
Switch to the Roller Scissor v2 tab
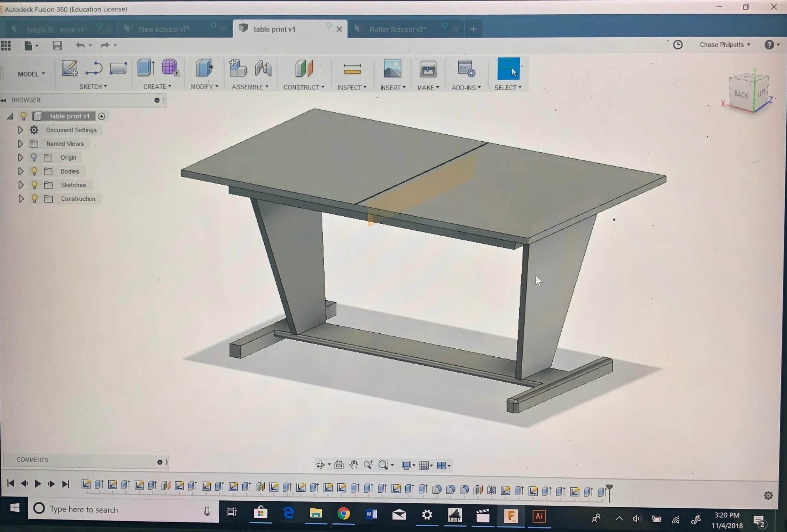397,30
